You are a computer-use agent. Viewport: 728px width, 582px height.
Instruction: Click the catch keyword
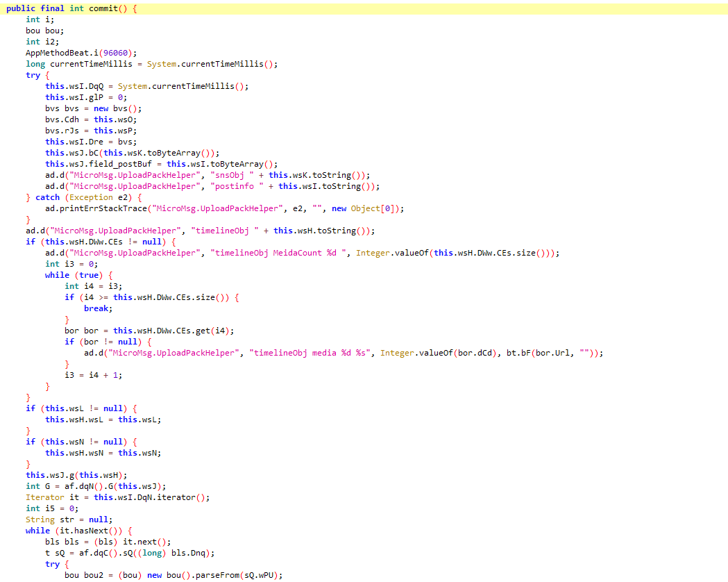[x=48, y=197]
